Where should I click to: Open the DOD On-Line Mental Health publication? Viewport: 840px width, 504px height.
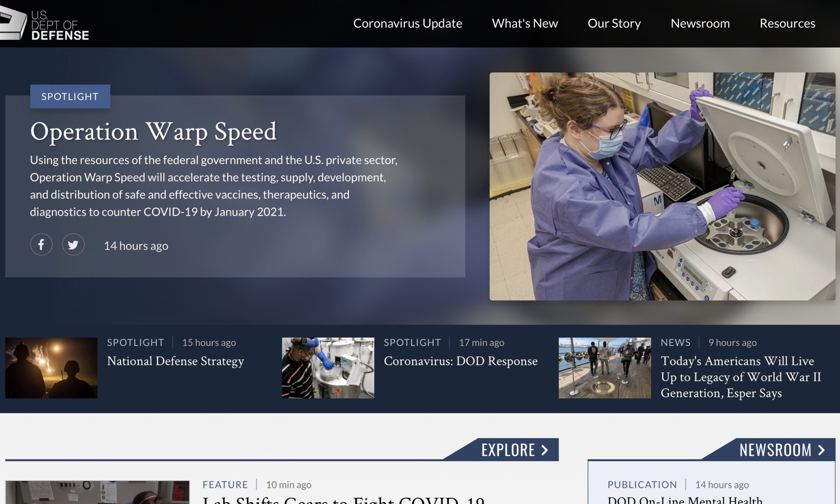coord(685,500)
